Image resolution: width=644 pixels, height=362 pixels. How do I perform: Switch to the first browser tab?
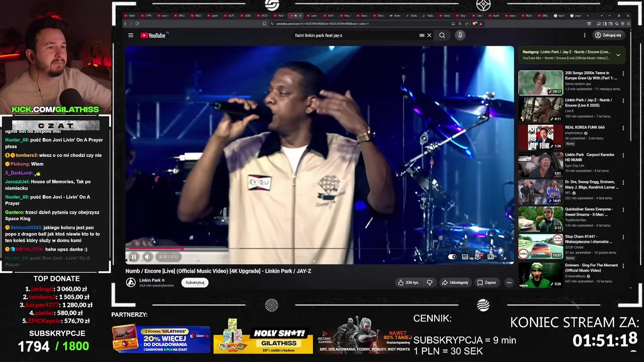tap(132, 16)
